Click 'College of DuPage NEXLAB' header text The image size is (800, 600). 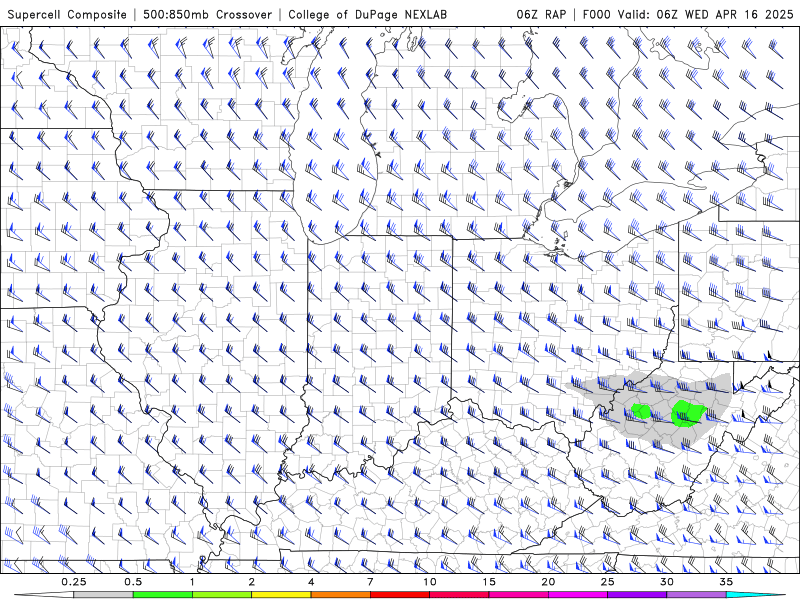tap(367, 14)
